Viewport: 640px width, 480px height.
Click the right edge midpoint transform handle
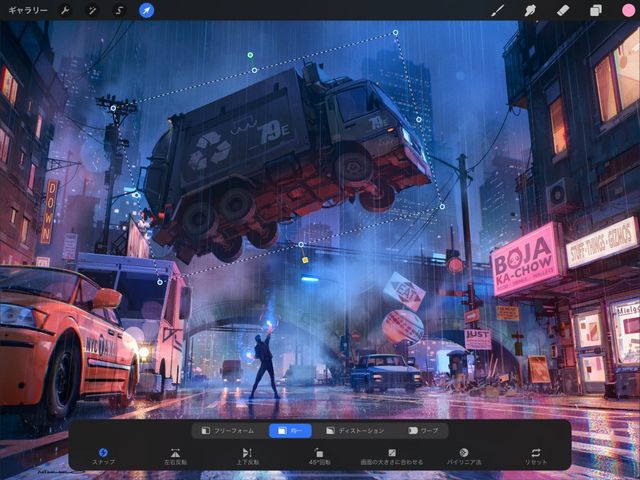coord(419,120)
